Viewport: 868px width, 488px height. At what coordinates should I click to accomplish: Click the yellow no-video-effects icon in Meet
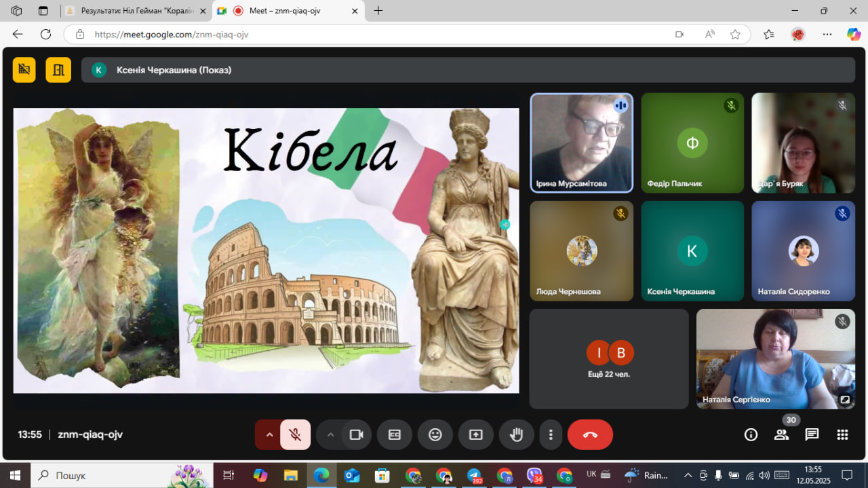point(24,69)
